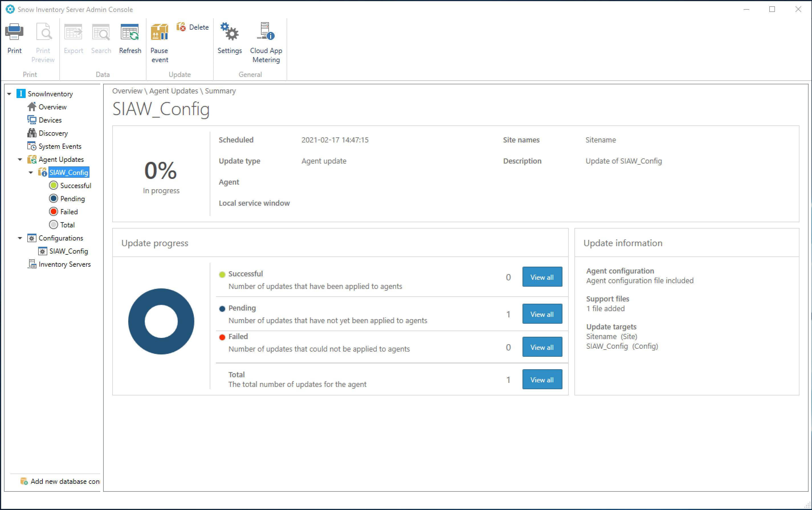Screen dimensions: 812x510
Task: Open the Overview home icon
Action: click(32, 107)
